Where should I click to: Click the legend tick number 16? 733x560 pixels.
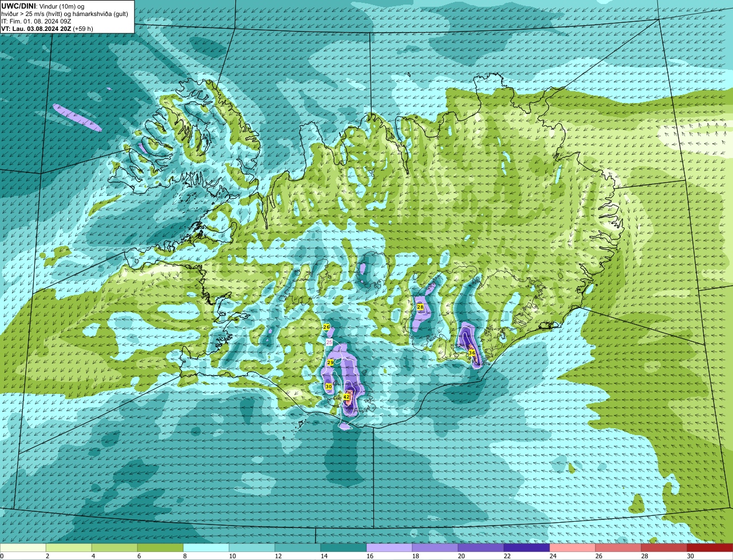point(370,556)
